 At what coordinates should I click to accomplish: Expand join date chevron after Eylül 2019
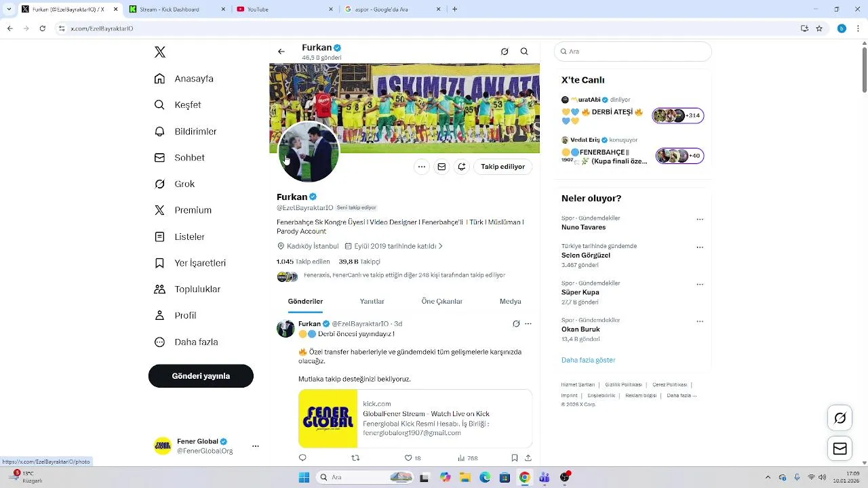point(441,246)
